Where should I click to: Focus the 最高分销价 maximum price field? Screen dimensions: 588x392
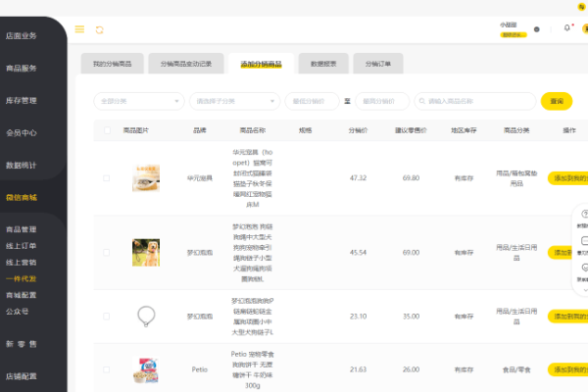pyautogui.click(x=382, y=101)
